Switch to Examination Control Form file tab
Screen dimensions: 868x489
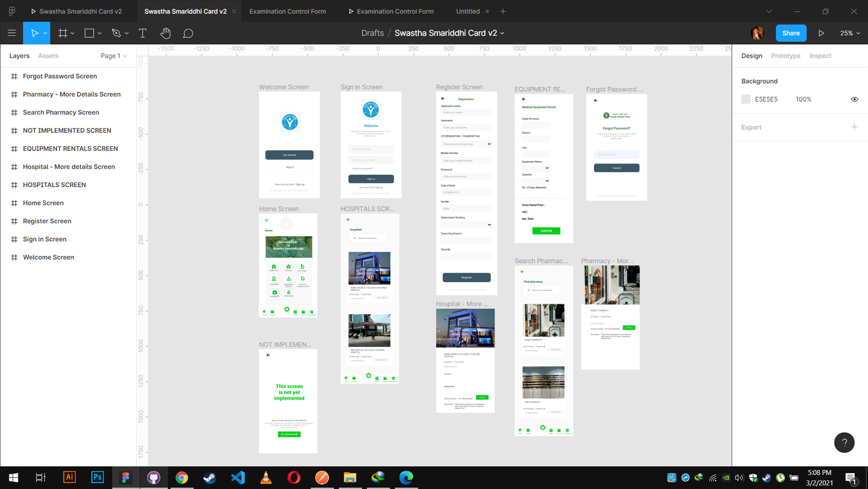click(288, 11)
